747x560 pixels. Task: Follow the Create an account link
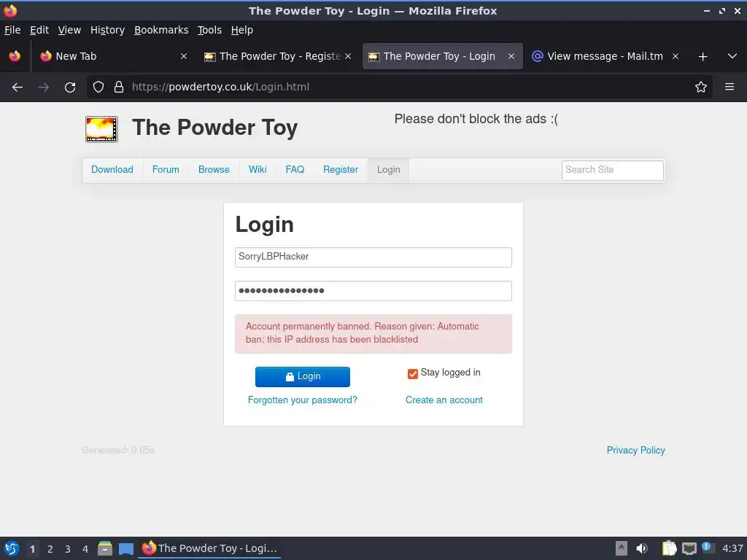pyautogui.click(x=444, y=400)
